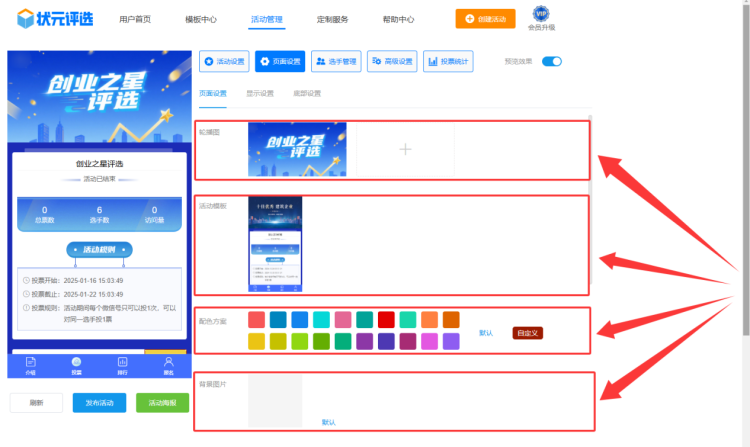
Task: Open 活动设置 settings panel
Action: click(224, 61)
